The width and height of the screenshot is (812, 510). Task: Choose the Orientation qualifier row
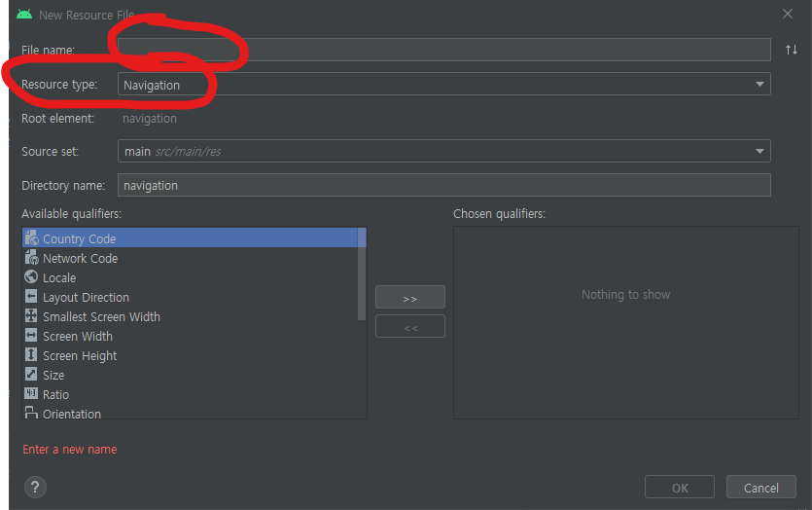[x=191, y=413]
